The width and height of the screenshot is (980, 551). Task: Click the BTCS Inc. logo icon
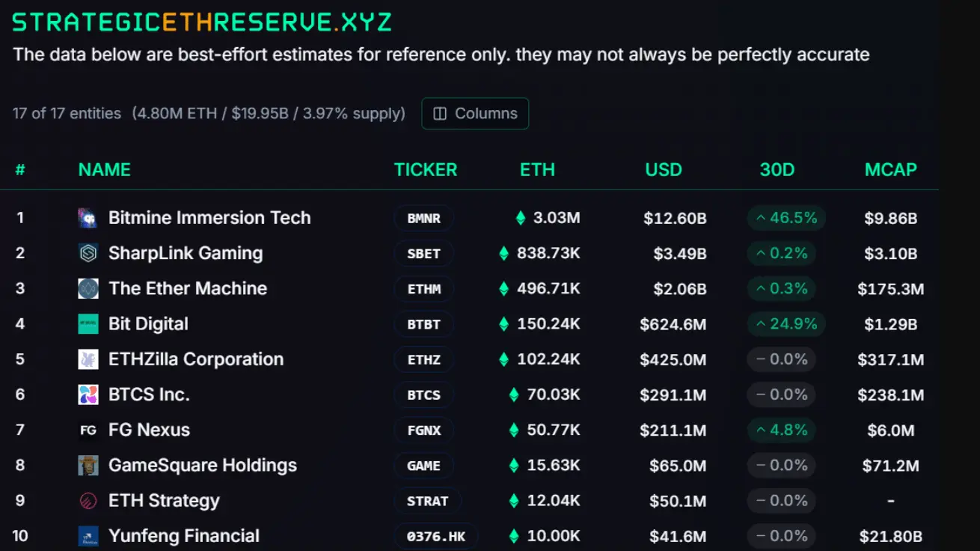tap(88, 395)
